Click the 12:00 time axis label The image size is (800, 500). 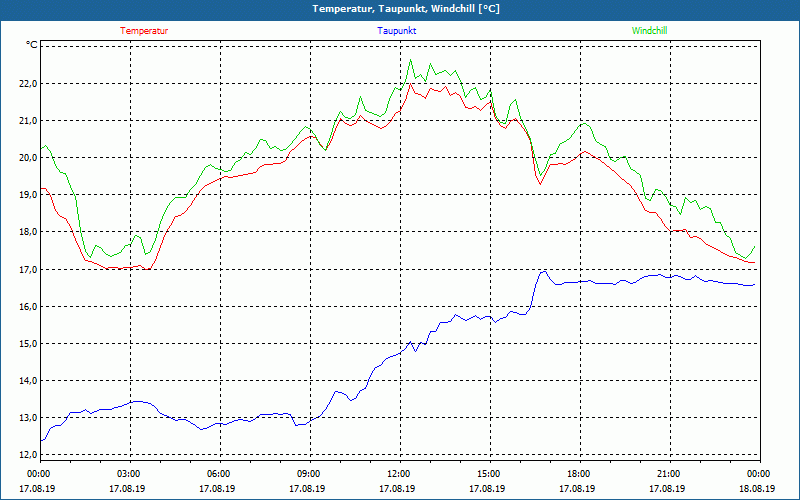click(x=399, y=474)
